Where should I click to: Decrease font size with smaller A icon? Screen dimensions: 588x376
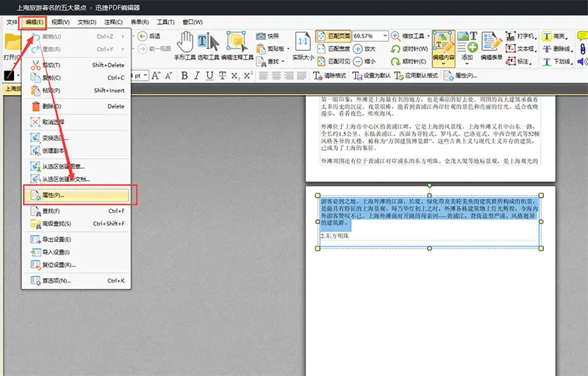pyautogui.click(x=168, y=76)
